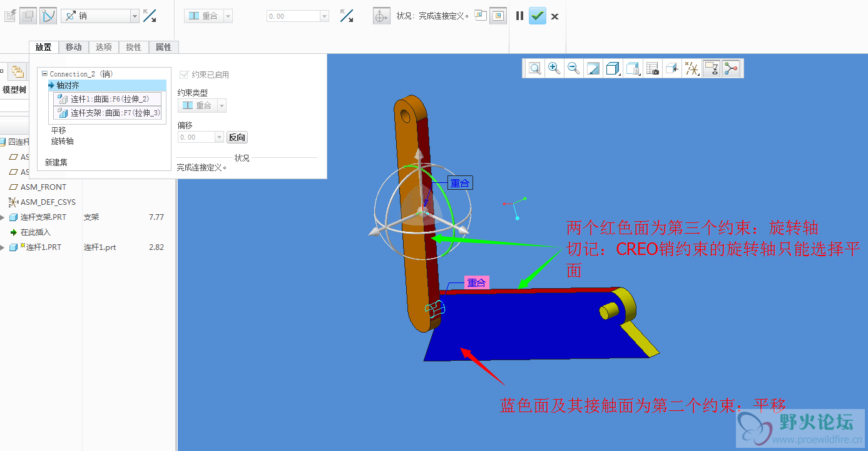This screenshot has width=868, height=451.
Task: Toggle constraints-to-mechanism conversion icon
Action: click(x=48, y=16)
